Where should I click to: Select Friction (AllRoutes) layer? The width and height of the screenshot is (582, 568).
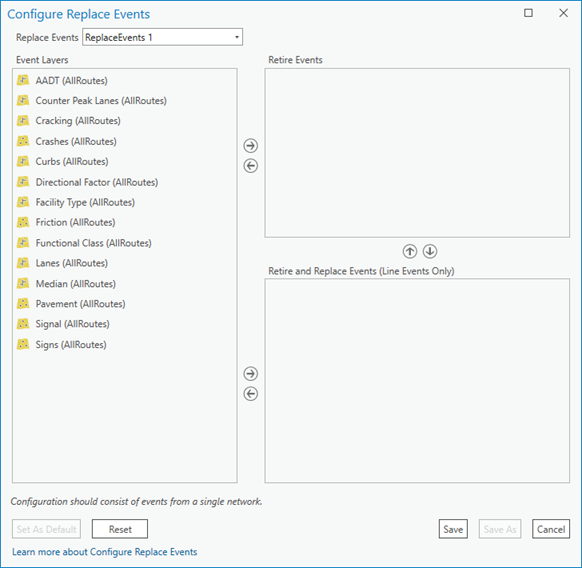[x=75, y=222]
